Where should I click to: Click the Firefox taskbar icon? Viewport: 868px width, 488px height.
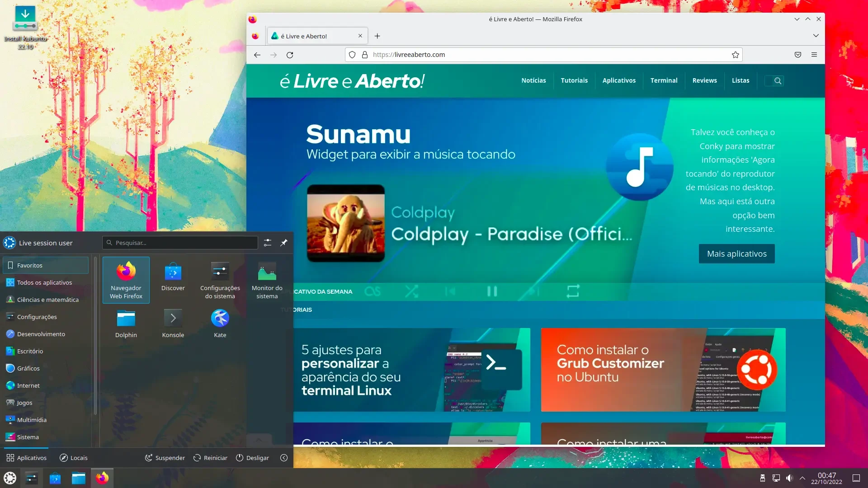click(x=102, y=478)
